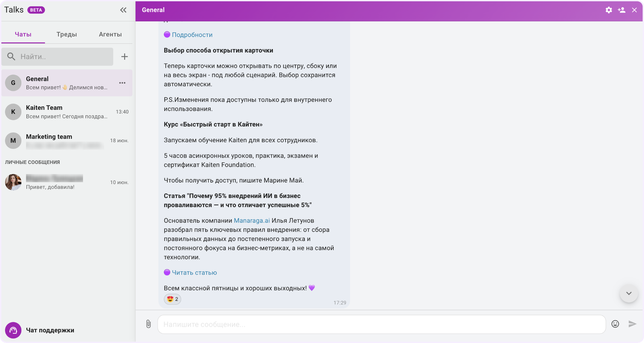Click the K avatar of Kaiten Team
Viewport: 644px width, 343px height.
click(x=13, y=112)
